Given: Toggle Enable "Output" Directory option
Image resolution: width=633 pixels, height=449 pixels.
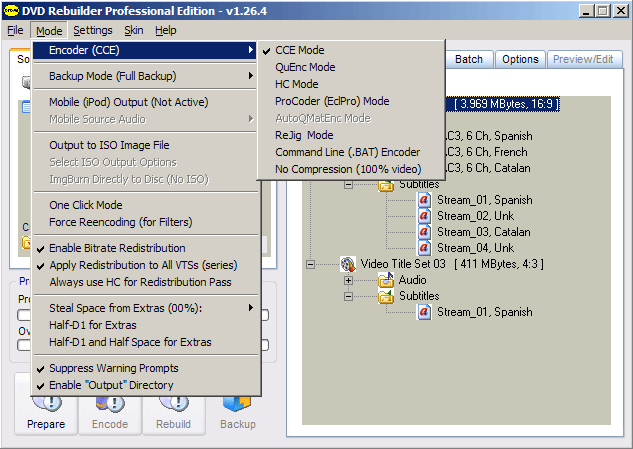Looking at the screenshot, I should (x=146, y=385).
